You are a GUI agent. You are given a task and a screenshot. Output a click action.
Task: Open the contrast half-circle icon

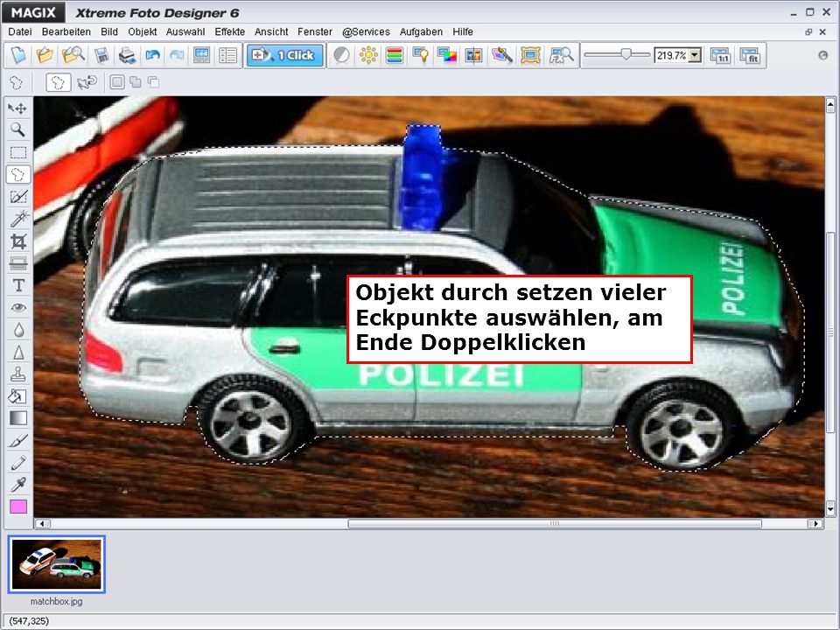341,55
